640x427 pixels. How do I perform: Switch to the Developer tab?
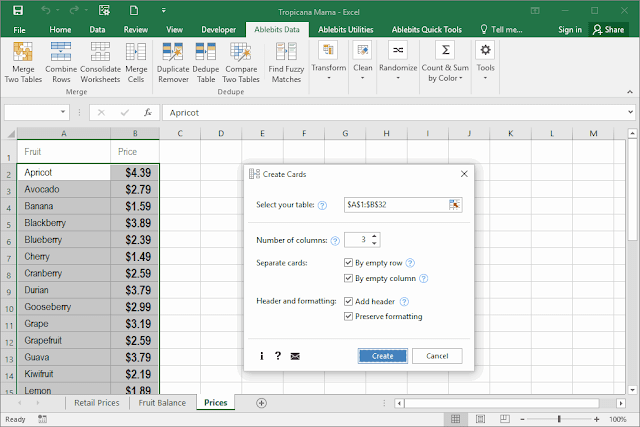point(218,29)
